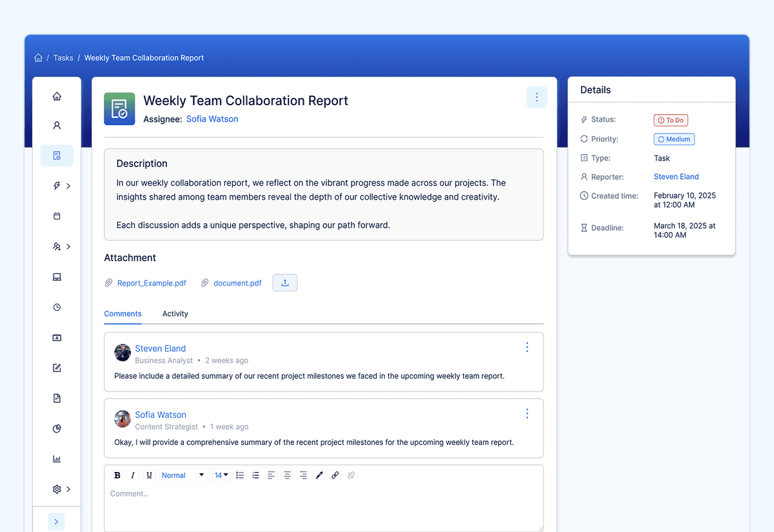Toggle underline formatting in comment editor
Screen dimensions: 774x532
tap(149, 475)
